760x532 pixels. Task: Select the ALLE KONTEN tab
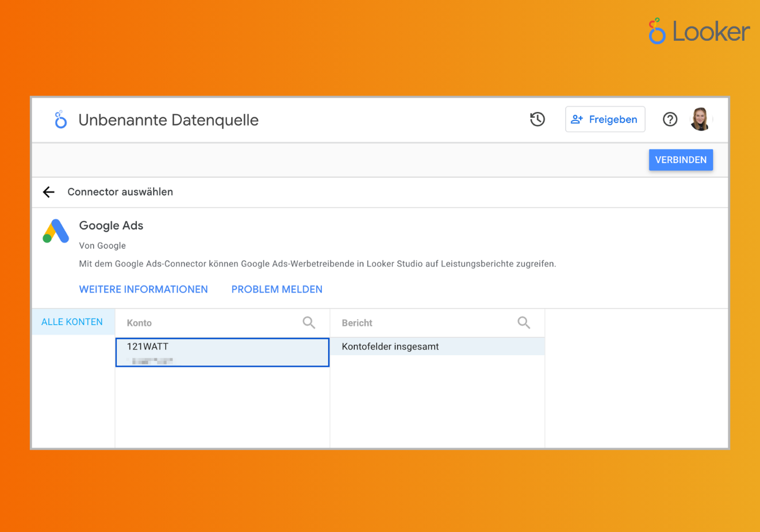[72, 322]
